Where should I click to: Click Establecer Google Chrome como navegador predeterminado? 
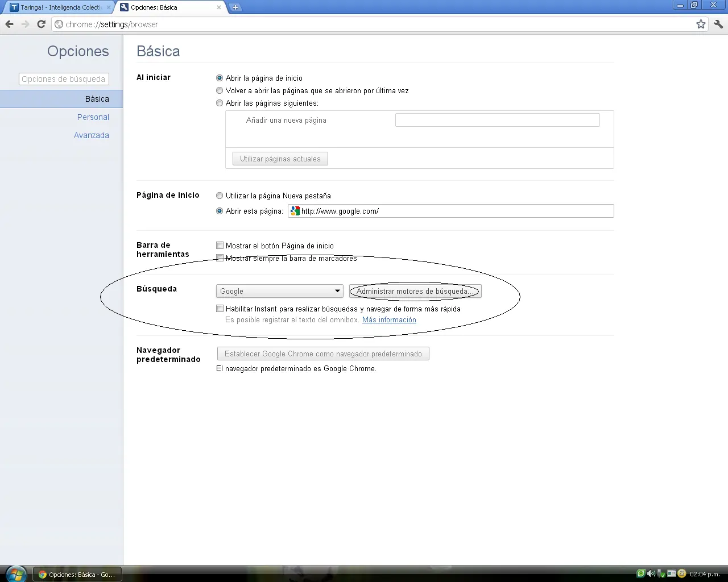[x=323, y=354]
